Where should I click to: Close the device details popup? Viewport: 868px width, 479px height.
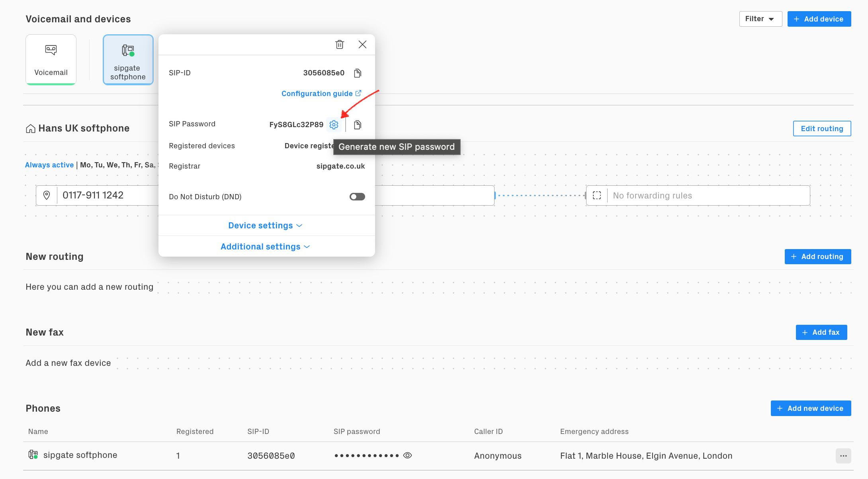(x=362, y=44)
